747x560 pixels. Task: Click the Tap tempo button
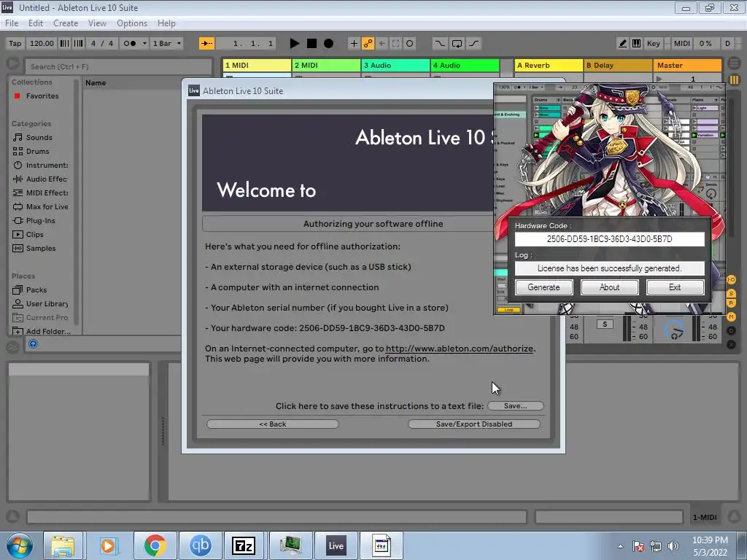[x=15, y=43]
